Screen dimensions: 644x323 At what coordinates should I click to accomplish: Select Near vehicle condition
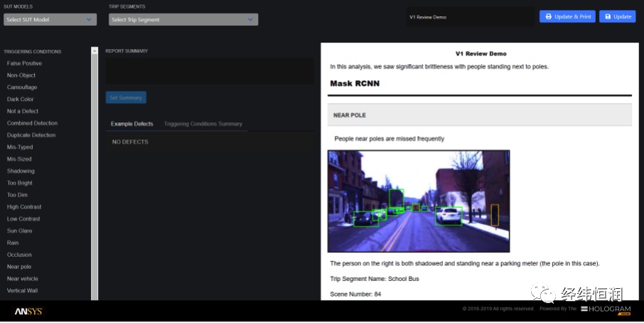(x=22, y=279)
